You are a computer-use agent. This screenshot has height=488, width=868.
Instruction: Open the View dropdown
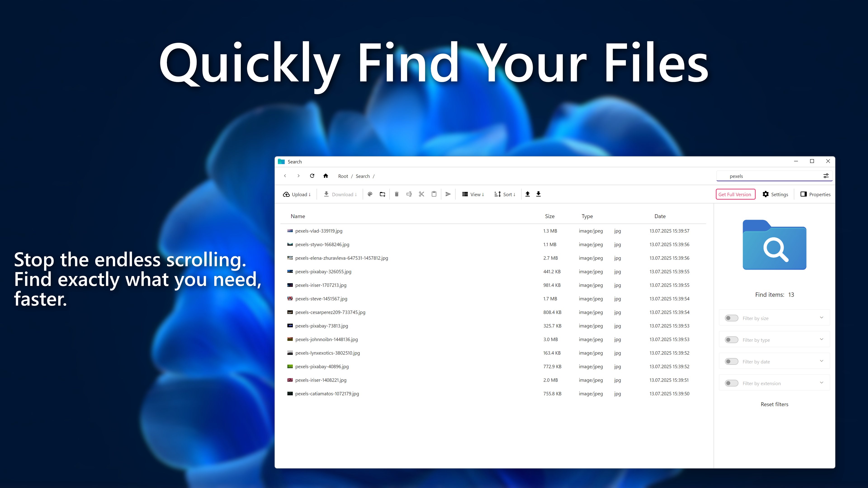pos(473,194)
